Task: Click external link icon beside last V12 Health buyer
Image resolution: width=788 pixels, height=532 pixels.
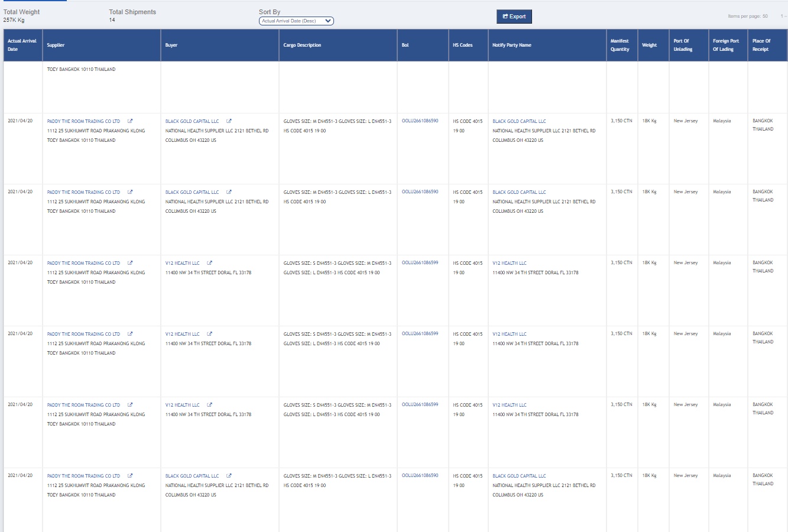Action: click(x=209, y=405)
